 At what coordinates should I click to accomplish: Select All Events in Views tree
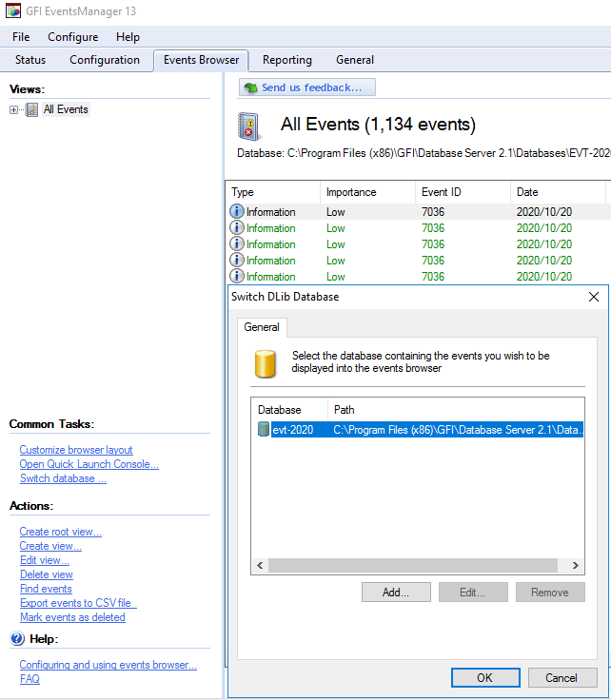coord(66,109)
